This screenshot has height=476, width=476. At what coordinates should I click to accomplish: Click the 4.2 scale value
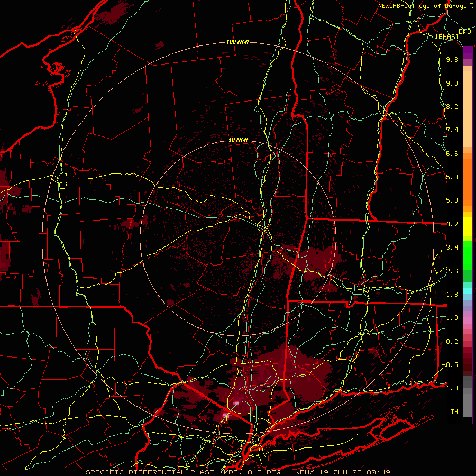(x=452, y=224)
